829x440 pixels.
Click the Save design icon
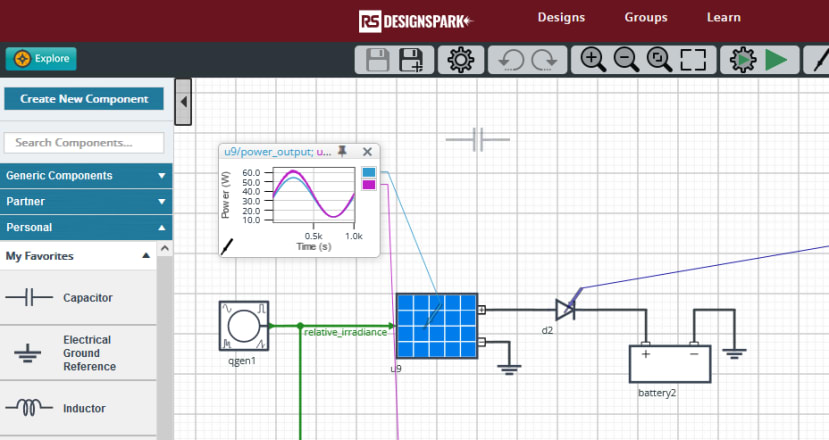click(377, 60)
